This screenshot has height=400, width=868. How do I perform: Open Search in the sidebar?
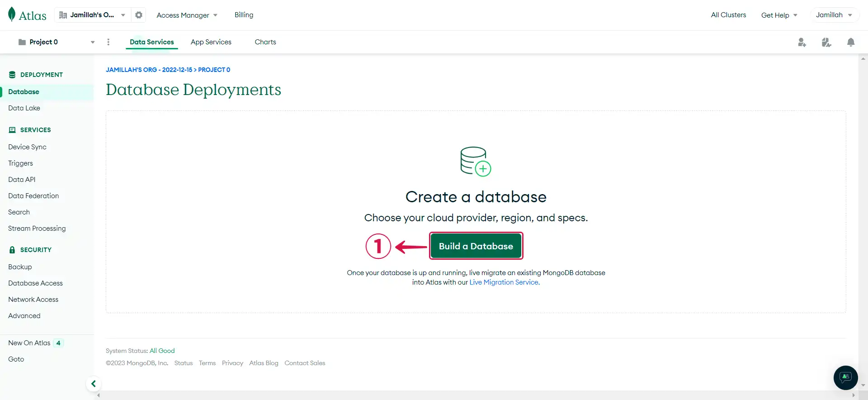(19, 212)
